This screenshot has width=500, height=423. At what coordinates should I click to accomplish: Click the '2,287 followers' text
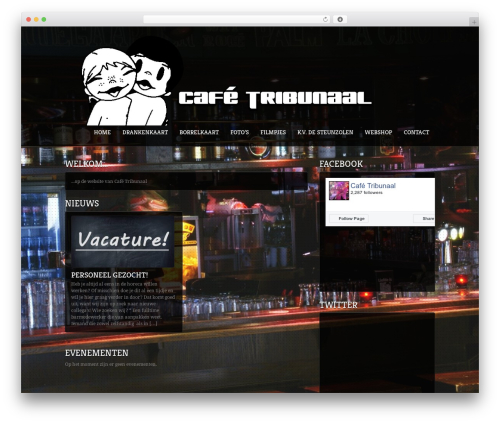[x=367, y=193]
